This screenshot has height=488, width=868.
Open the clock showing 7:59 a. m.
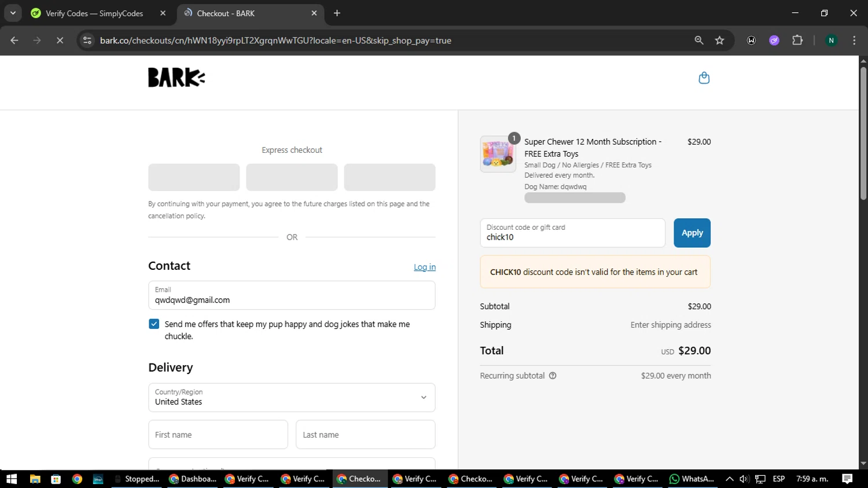tap(812, 479)
